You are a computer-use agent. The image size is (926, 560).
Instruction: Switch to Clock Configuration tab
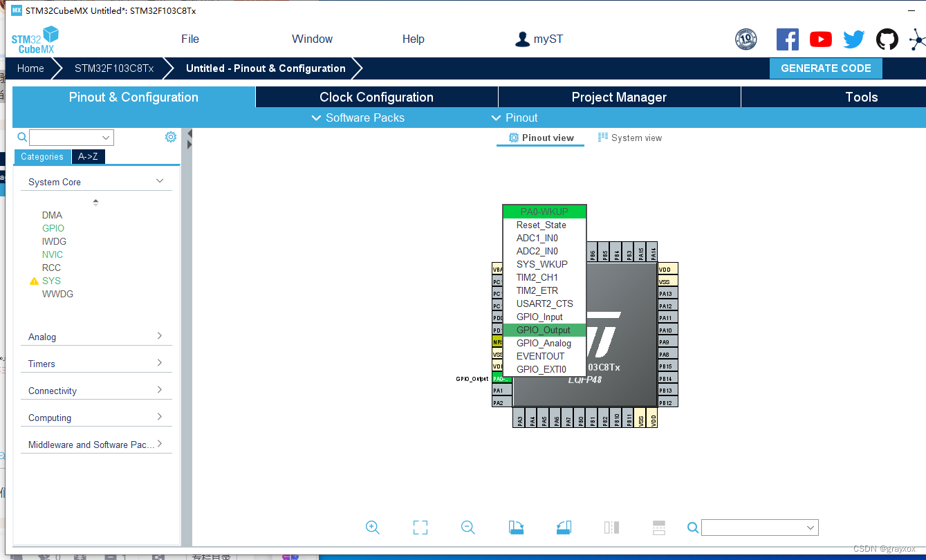click(377, 97)
